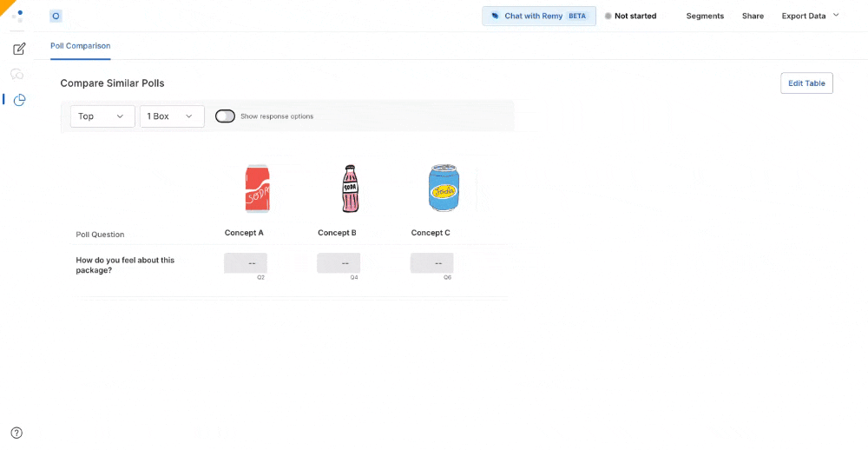The width and height of the screenshot is (868, 450).
Task: Open the 1 Box dropdown
Action: tap(171, 116)
